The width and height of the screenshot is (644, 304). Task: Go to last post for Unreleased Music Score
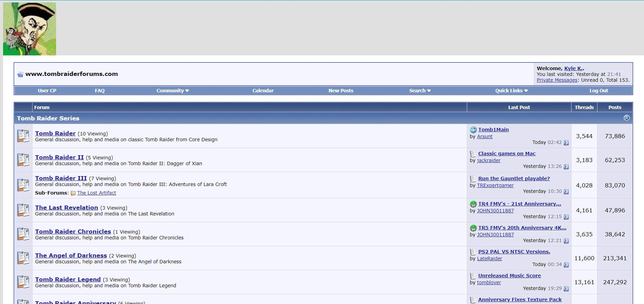pos(566,289)
